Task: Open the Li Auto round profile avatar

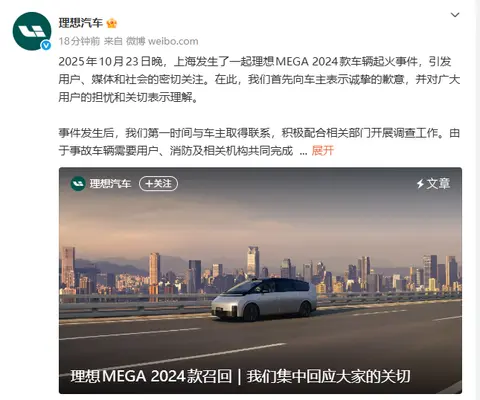Action: [x=32, y=31]
